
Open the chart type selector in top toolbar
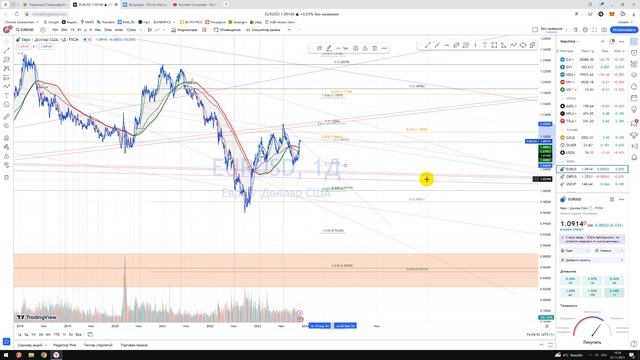pyautogui.click(x=150, y=30)
